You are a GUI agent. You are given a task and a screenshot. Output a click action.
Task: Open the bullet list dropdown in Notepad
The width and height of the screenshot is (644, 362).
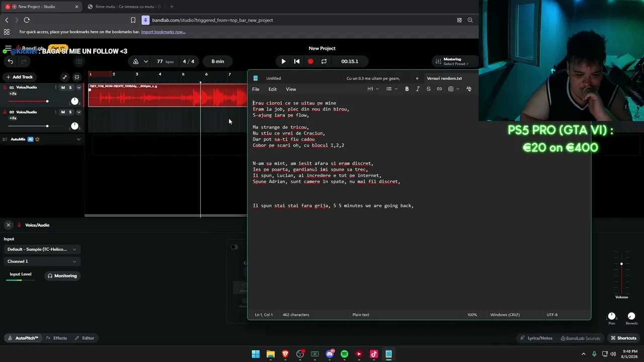pyautogui.click(x=391, y=89)
